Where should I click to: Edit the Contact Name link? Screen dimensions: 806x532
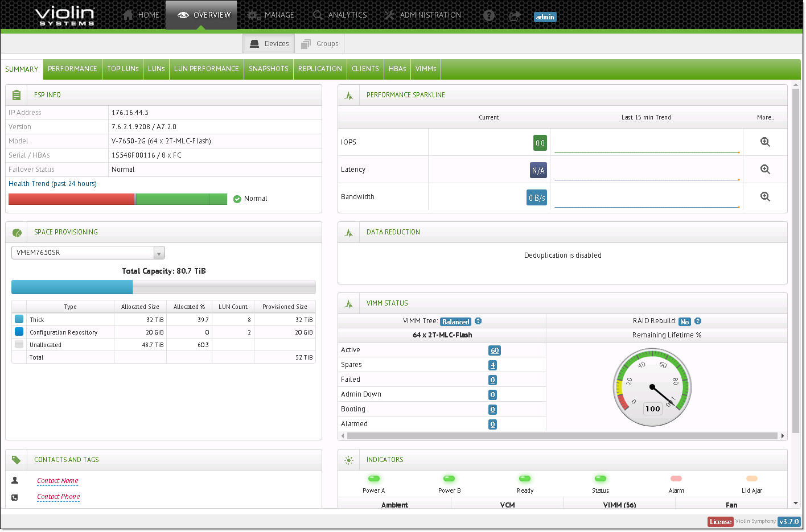[x=57, y=481]
